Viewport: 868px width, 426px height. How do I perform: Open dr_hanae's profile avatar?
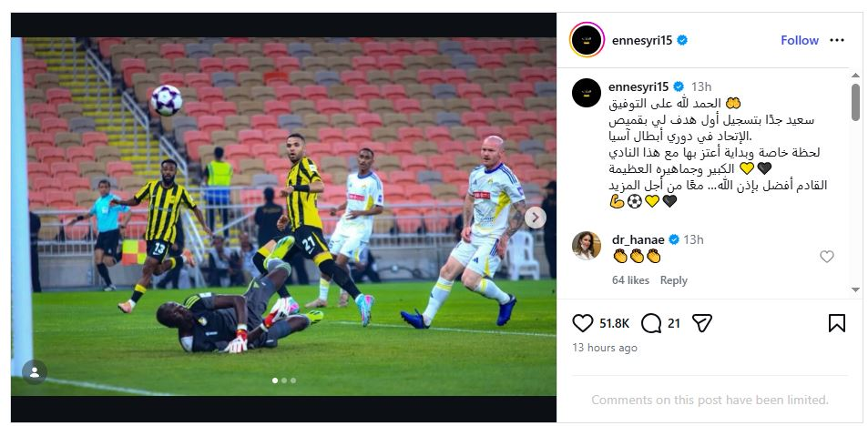pos(587,246)
